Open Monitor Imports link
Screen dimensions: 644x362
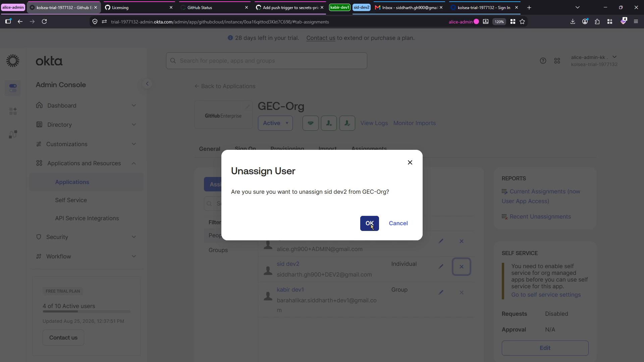[x=415, y=123]
